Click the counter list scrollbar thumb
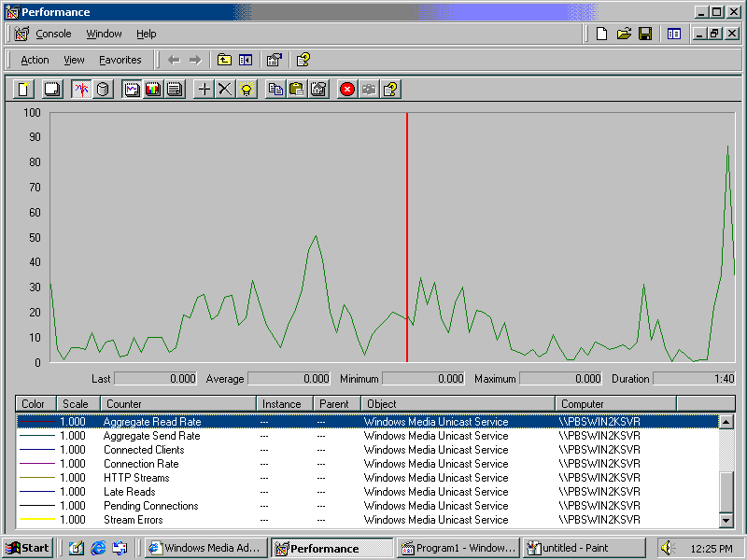 (x=726, y=493)
